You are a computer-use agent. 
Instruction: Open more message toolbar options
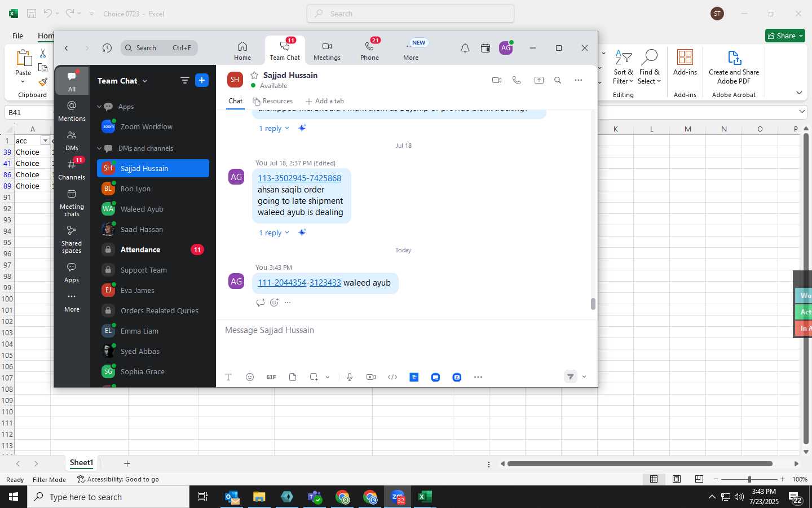click(478, 377)
